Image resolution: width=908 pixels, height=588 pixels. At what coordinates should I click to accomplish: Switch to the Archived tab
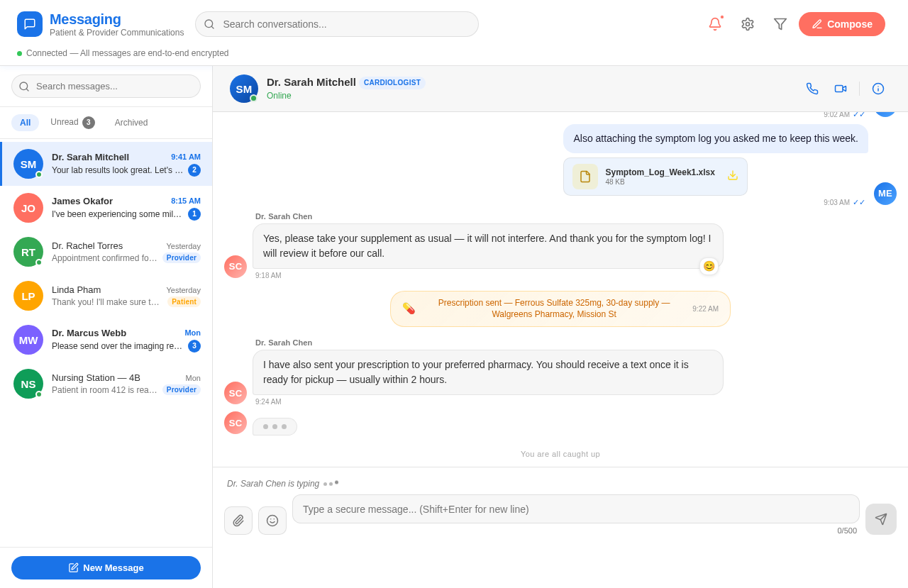pyautogui.click(x=131, y=123)
